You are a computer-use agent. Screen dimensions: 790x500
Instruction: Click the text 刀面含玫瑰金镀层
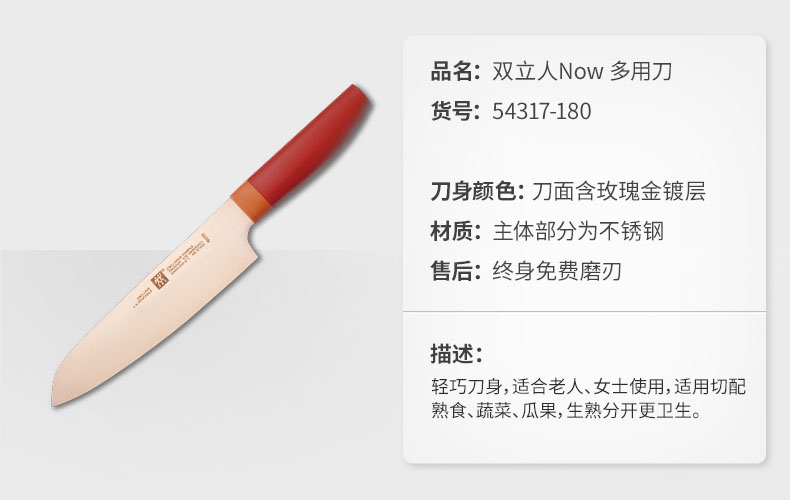[x=619, y=191]
